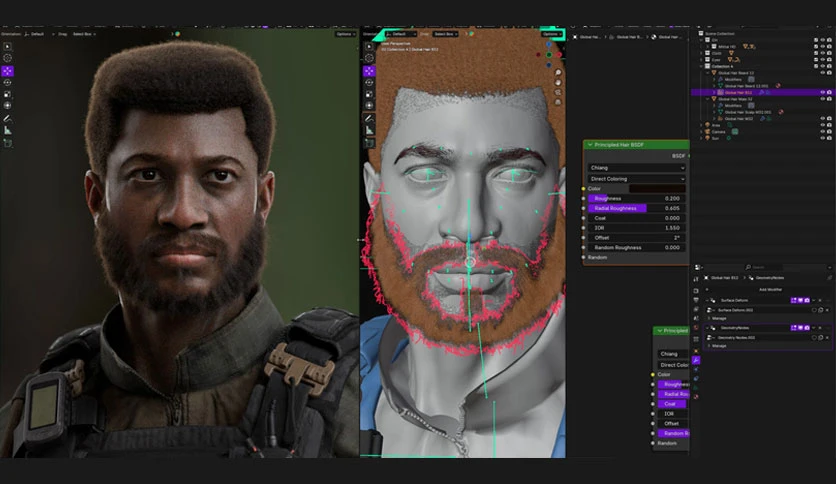Select the Area light in Outliner
This screenshot has height=484, width=836.
coord(716,125)
